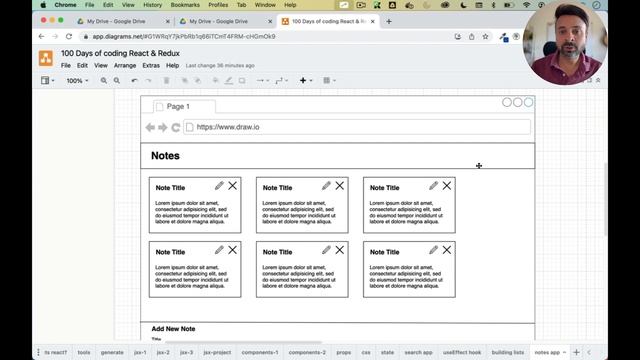Image resolution: width=640 pixels, height=360 pixels.
Task: Click X icon on top-middle note card
Action: 340,186
